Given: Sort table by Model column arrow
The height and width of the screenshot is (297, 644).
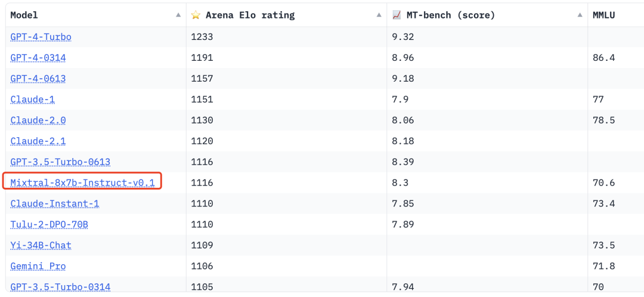Looking at the screenshot, I should tap(178, 15).
